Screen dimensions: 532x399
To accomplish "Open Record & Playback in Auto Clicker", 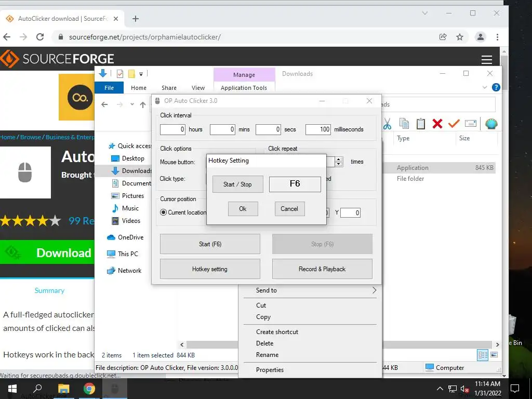I will pos(322,269).
